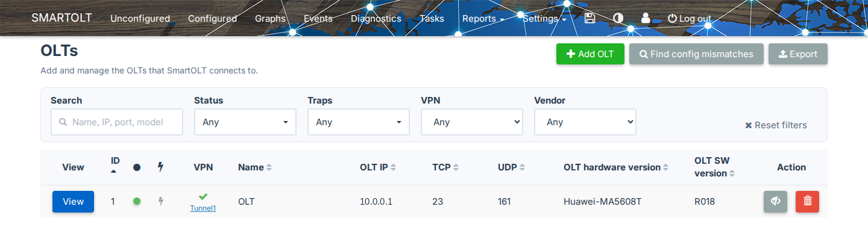868x230 pixels.
Task: Click the name cell "OLT" in row
Action: click(x=247, y=202)
